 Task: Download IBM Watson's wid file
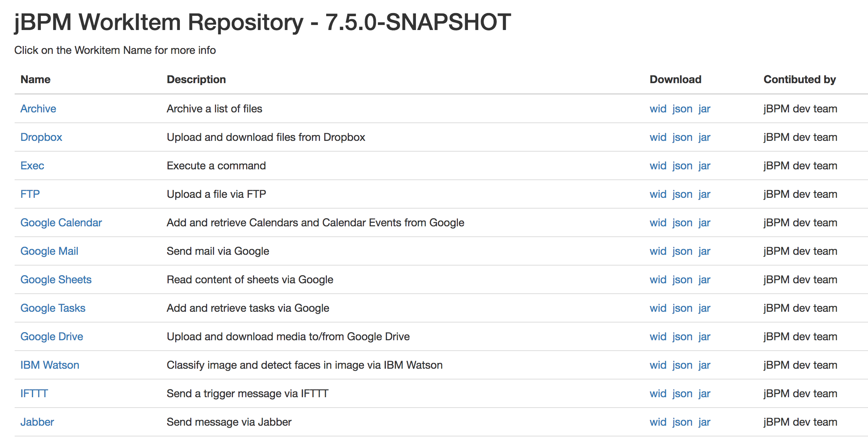[658, 365]
